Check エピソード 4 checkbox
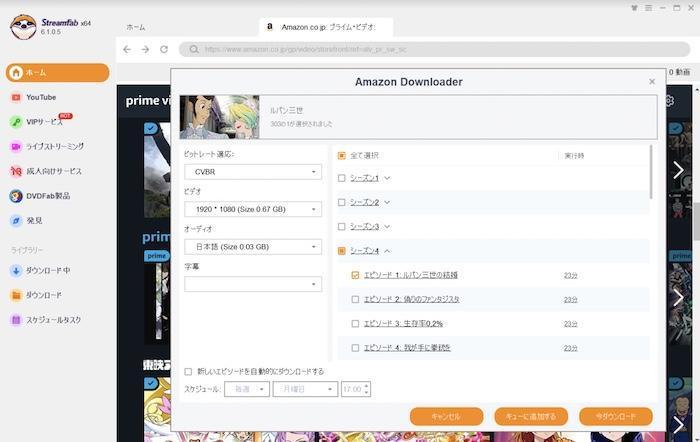The image size is (700, 442). point(355,348)
